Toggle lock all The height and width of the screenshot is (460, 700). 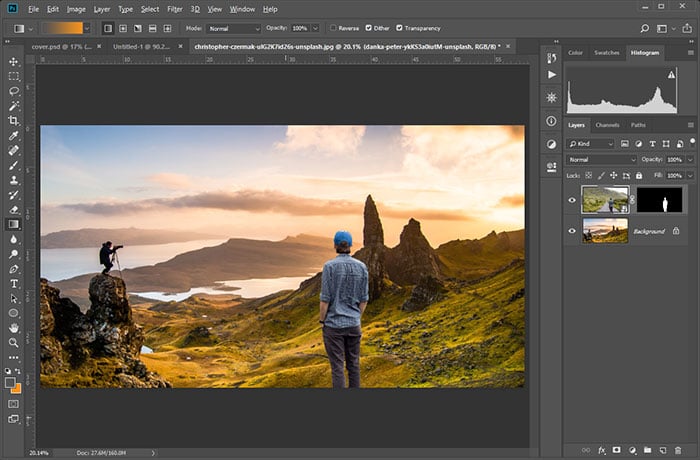(x=639, y=176)
